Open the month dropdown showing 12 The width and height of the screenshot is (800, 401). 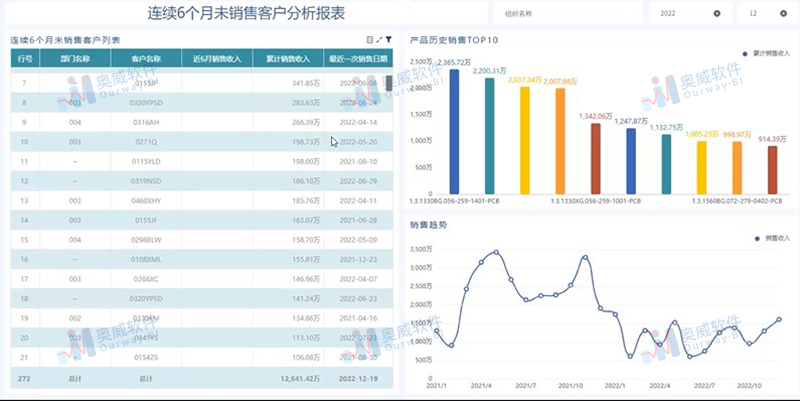pyautogui.click(x=766, y=14)
